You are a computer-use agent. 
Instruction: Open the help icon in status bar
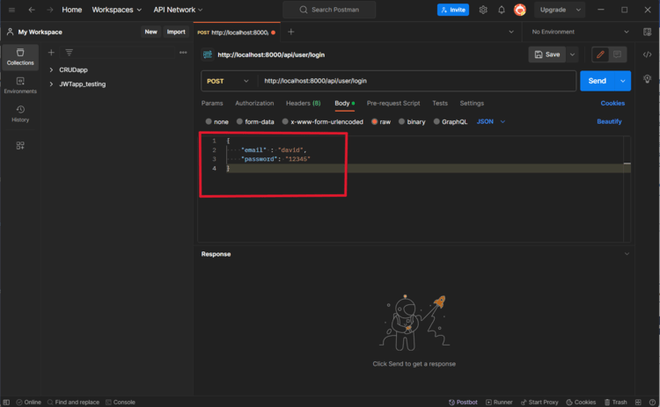(x=652, y=402)
